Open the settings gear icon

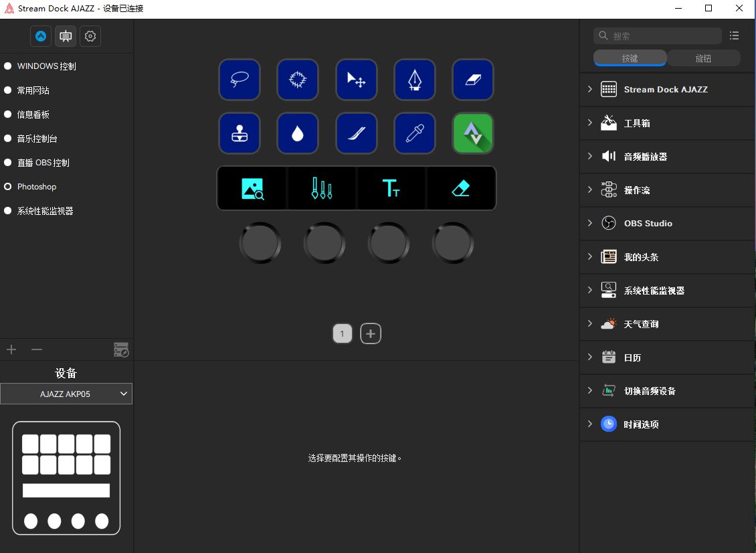point(90,36)
